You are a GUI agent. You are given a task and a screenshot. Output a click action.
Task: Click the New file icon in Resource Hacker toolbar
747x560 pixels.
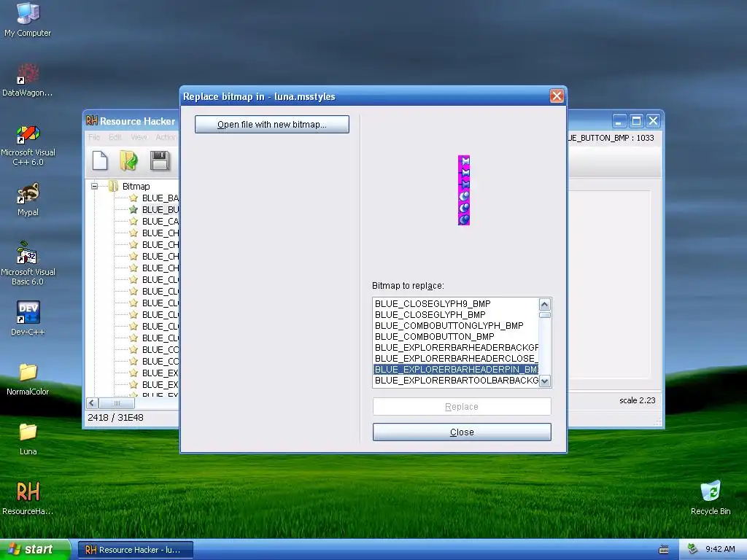pyautogui.click(x=100, y=160)
